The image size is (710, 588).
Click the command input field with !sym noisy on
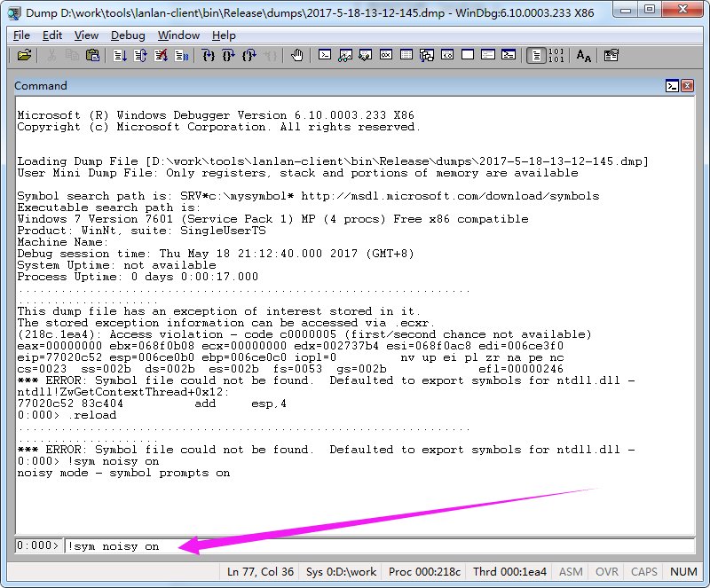point(380,546)
